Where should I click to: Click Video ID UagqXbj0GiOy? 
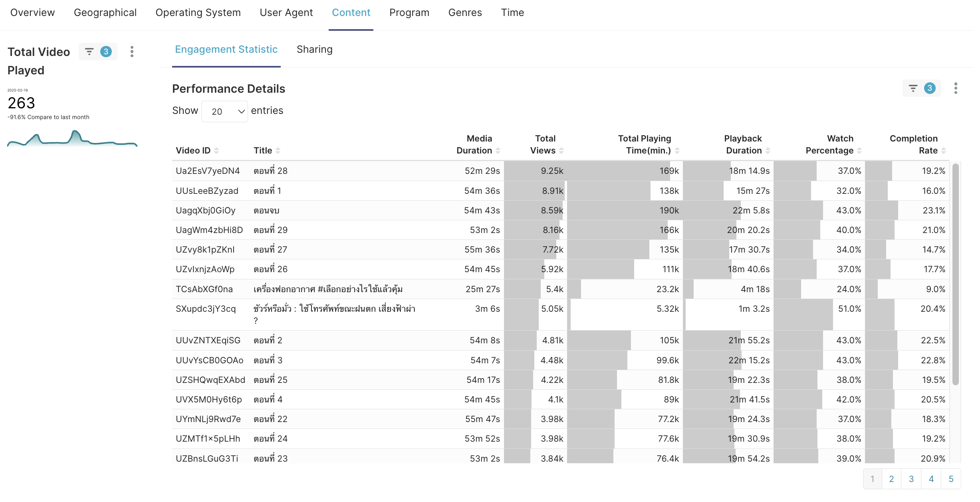(x=206, y=211)
